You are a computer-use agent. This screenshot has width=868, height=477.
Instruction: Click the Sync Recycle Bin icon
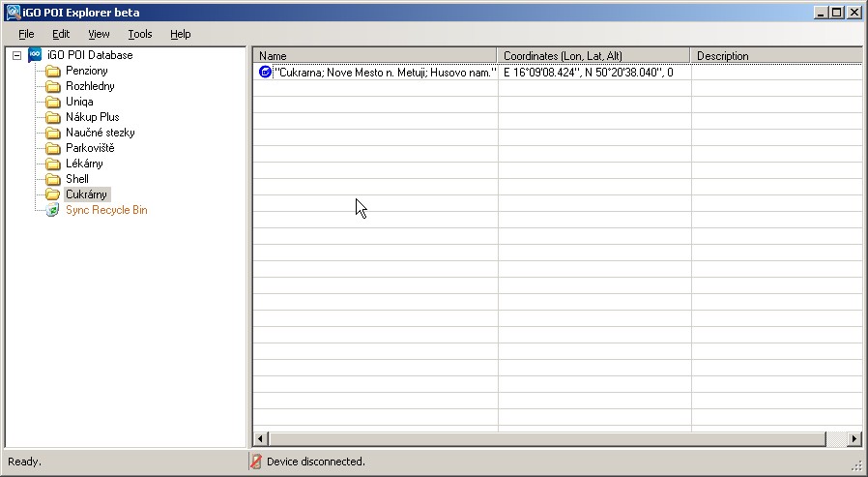click(53, 210)
